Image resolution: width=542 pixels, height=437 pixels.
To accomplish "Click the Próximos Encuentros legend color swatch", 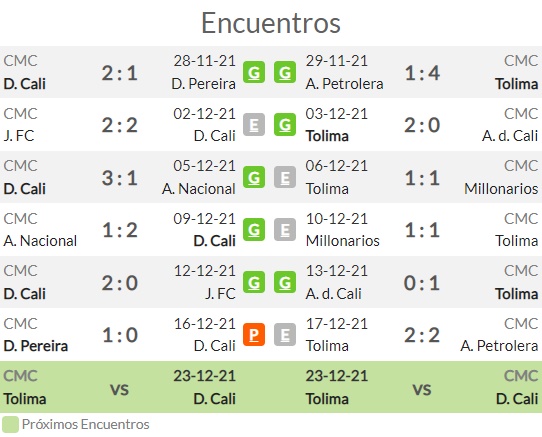I will (x=10, y=425).
